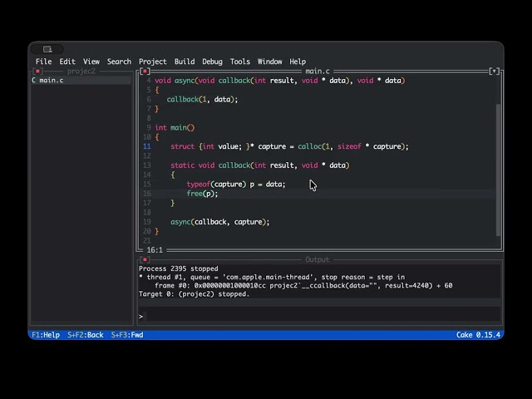Open the Debug menu
The width and height of the screenshot is (532, 399).
tap(213, 62)
